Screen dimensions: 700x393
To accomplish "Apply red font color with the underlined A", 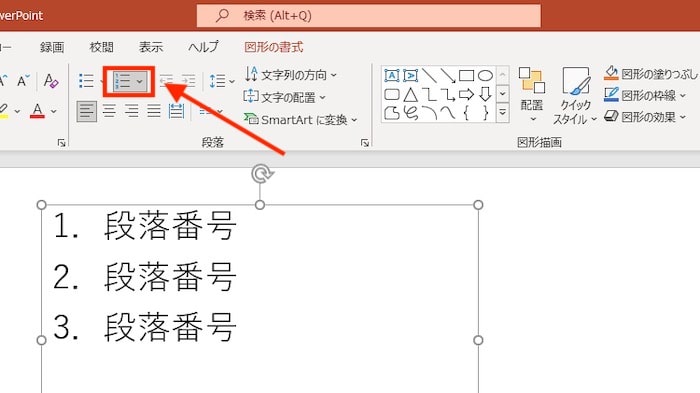I will tap(38, 110).
